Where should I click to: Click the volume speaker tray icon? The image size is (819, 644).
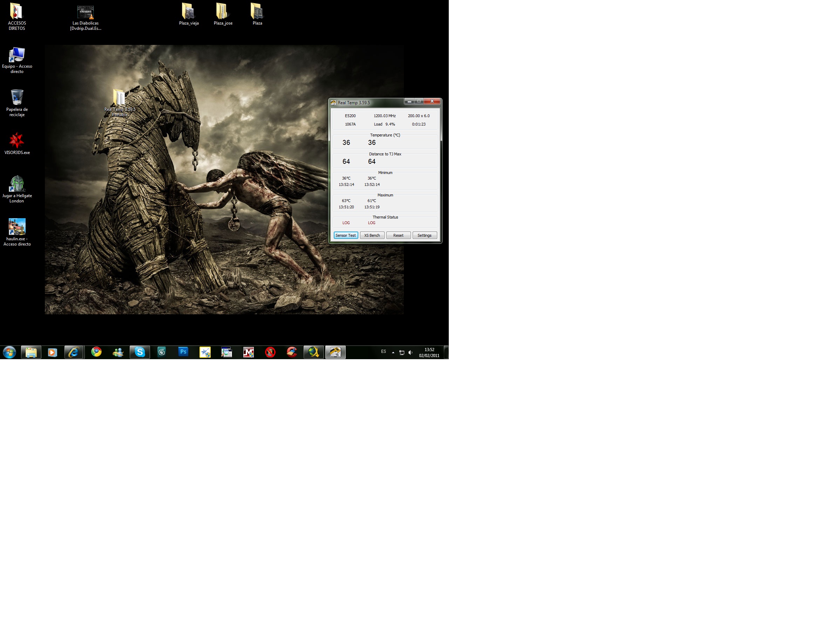[x=411, y=353]
